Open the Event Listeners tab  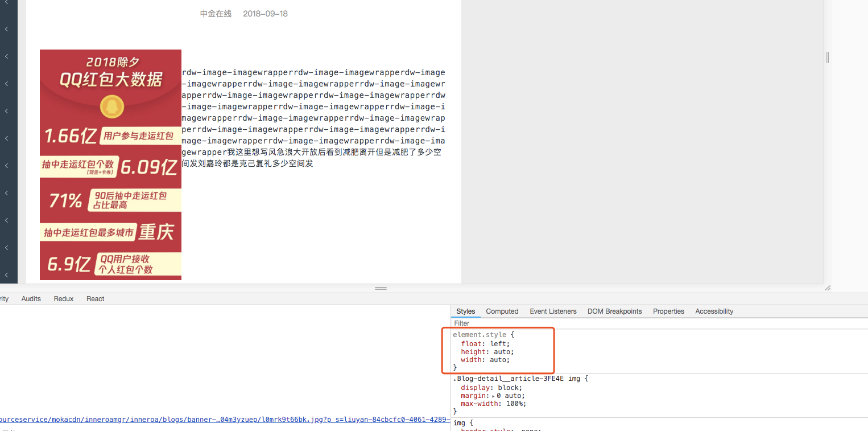[x=552, y=311]
